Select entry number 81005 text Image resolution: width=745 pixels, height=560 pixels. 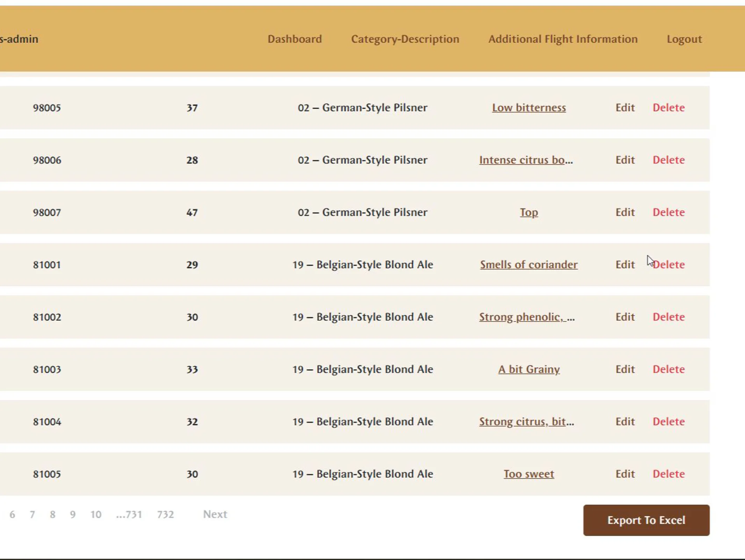(47, 474)
